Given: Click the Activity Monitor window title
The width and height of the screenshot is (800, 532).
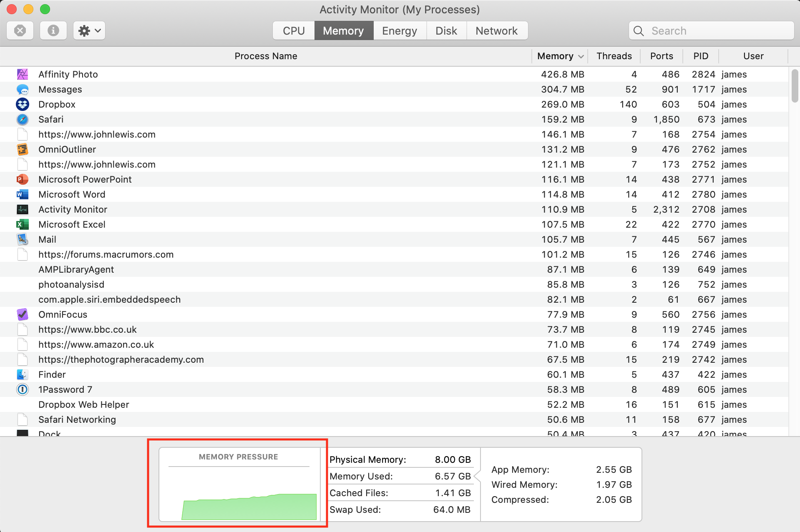Looking at the screenshot, I should pos(400,9).
